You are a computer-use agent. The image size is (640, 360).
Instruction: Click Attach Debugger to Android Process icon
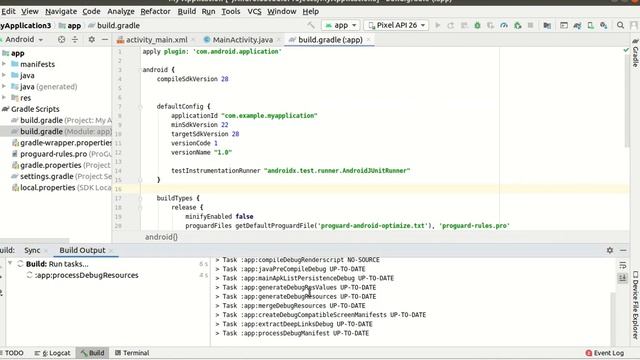[518, 25]
